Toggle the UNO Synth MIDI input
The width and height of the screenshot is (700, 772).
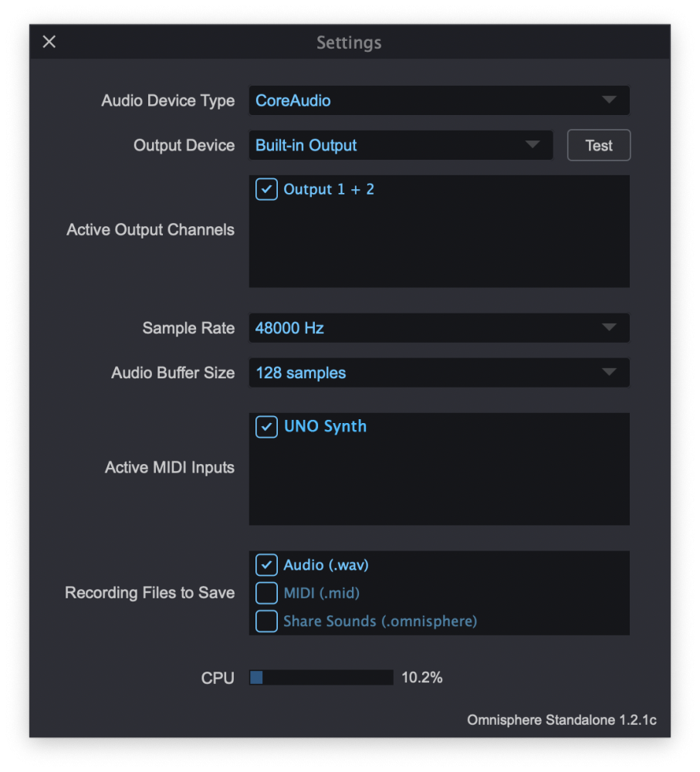[265, 426]
